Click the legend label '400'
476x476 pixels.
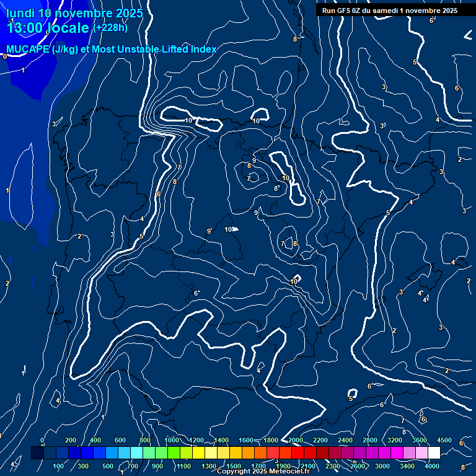point(95,440)
